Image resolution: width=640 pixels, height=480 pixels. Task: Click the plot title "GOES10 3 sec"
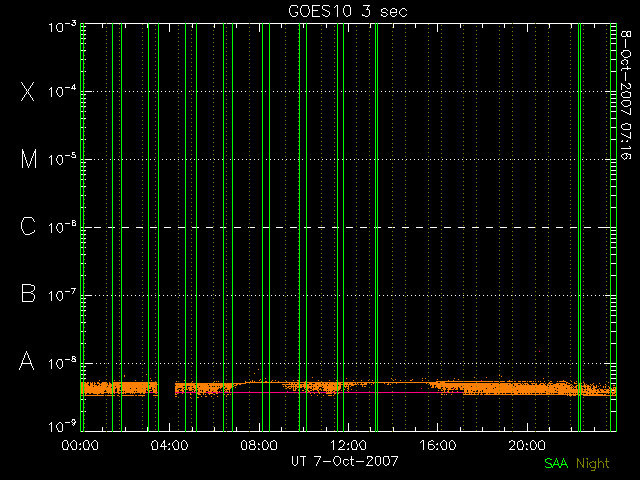[348, 11]
